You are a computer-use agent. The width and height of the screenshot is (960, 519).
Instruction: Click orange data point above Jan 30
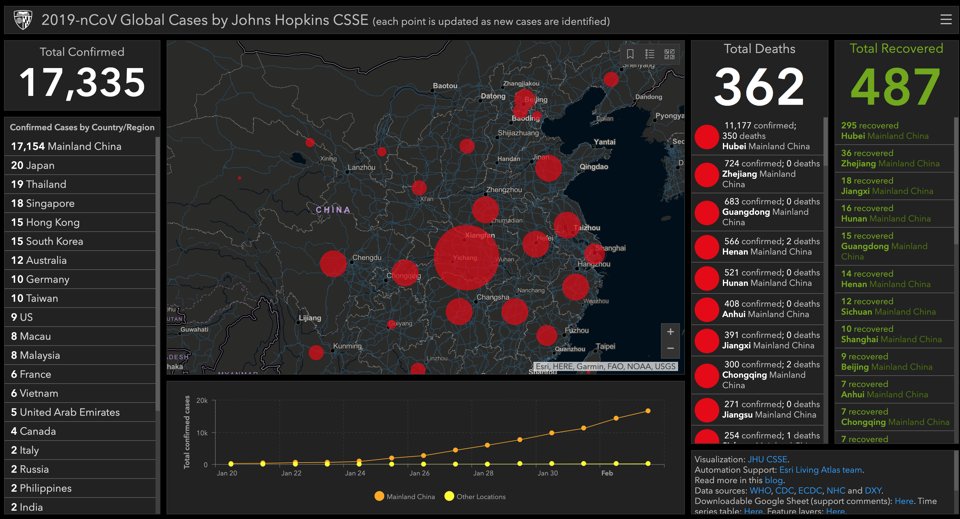coord(552,433)
